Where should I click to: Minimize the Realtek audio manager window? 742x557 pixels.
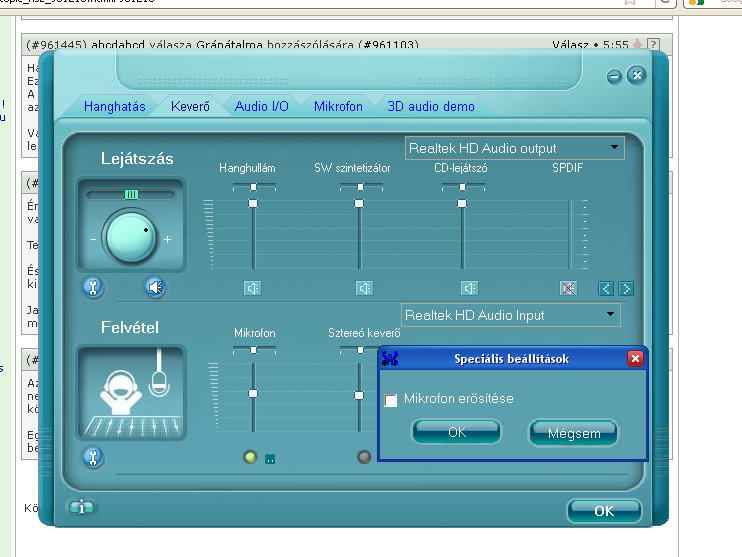[614, 77]
